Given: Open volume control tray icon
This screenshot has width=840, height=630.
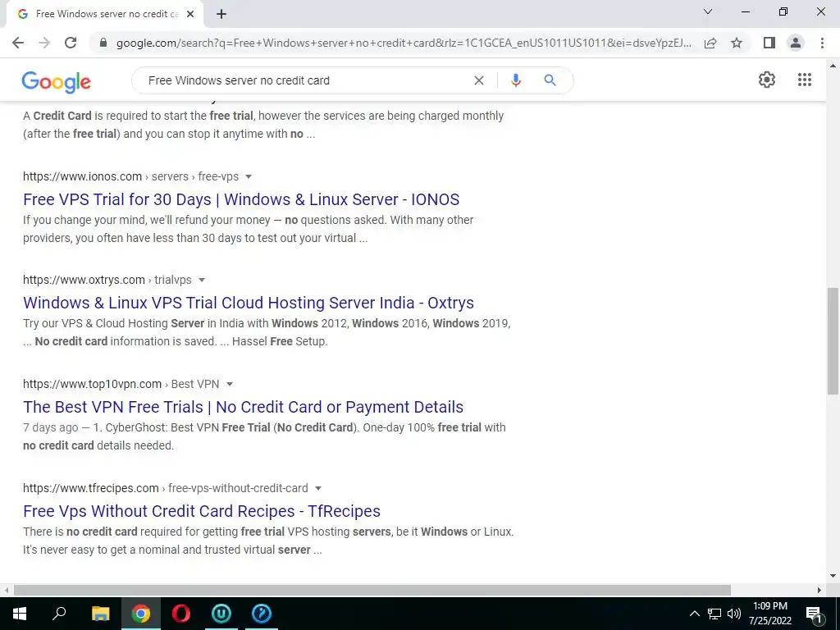Looking at the screenshot, I should tap(734, 614).
